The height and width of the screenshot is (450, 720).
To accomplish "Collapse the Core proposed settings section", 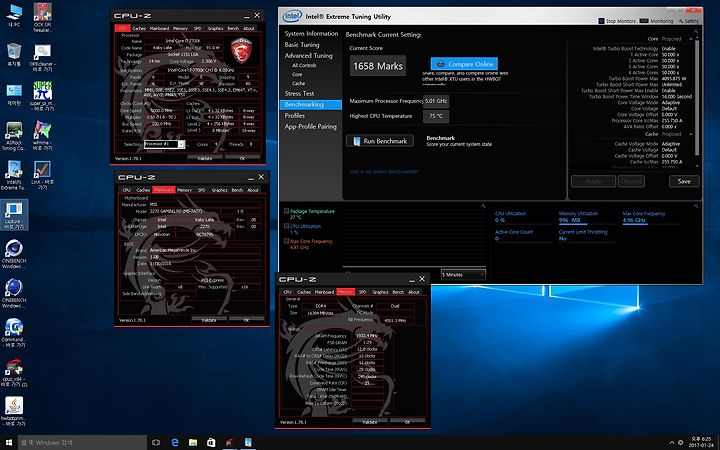I will [x=691, y=39].
